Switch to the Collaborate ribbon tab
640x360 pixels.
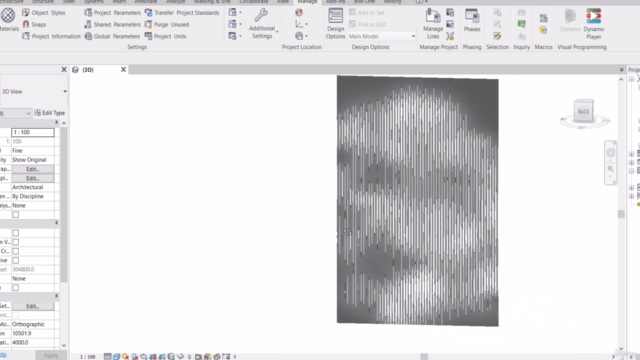[253, 2]
